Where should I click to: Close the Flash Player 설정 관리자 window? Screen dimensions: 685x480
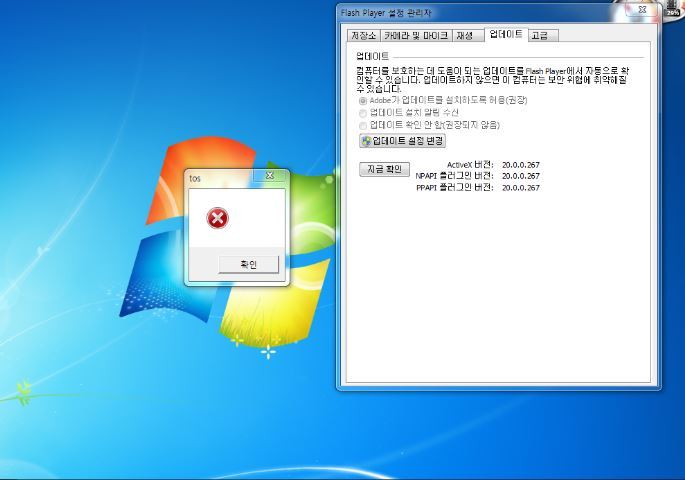tap(642, 10)
